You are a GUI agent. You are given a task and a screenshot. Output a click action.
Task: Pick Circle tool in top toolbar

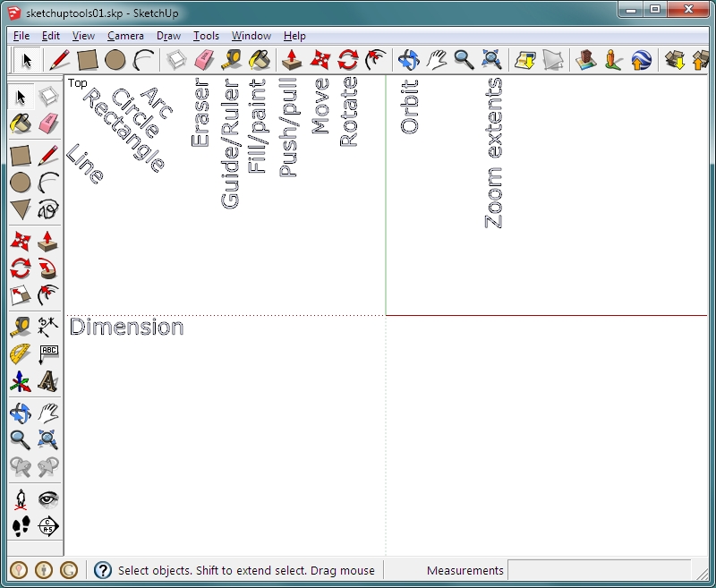pos(115,60)
